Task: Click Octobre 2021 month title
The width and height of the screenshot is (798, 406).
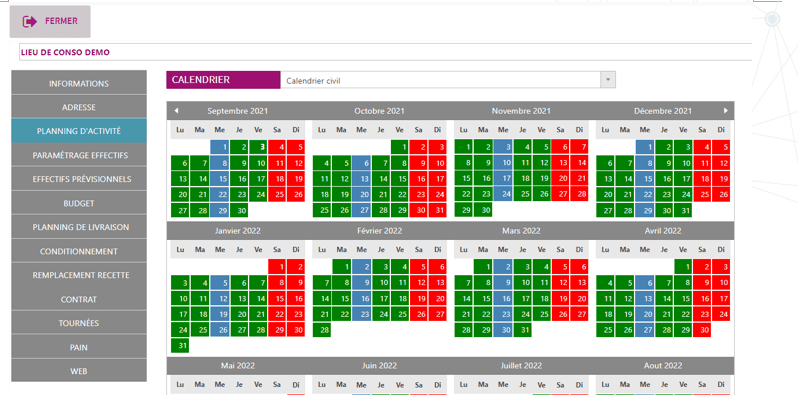Action: tap(380, 111)
